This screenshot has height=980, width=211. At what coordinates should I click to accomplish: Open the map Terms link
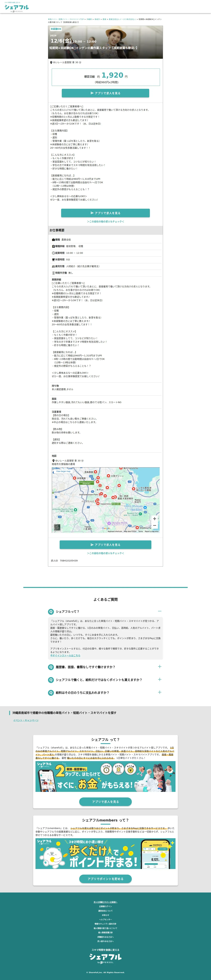click(141, 532)
